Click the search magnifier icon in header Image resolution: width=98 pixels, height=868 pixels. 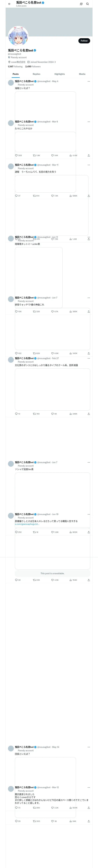coord(88,4)
